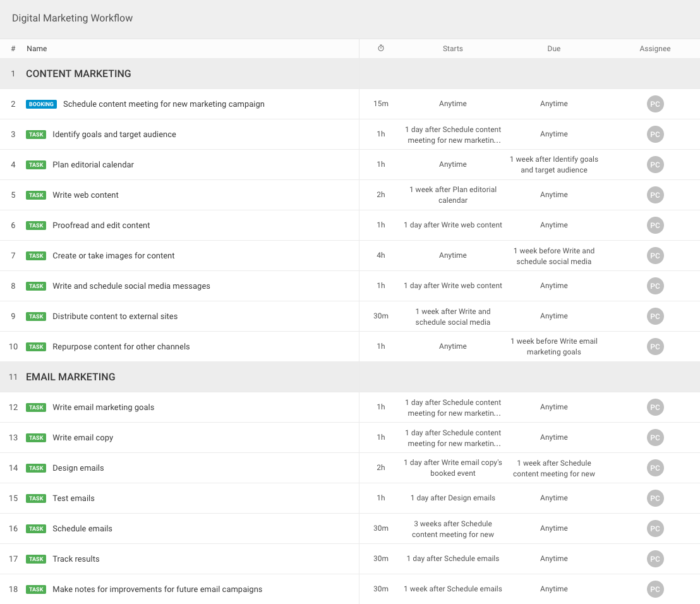Click the 4h duration for Create or take images
The width and height of the screenshot is (700, 604).
pyautogui.click(x=381, y=255)
